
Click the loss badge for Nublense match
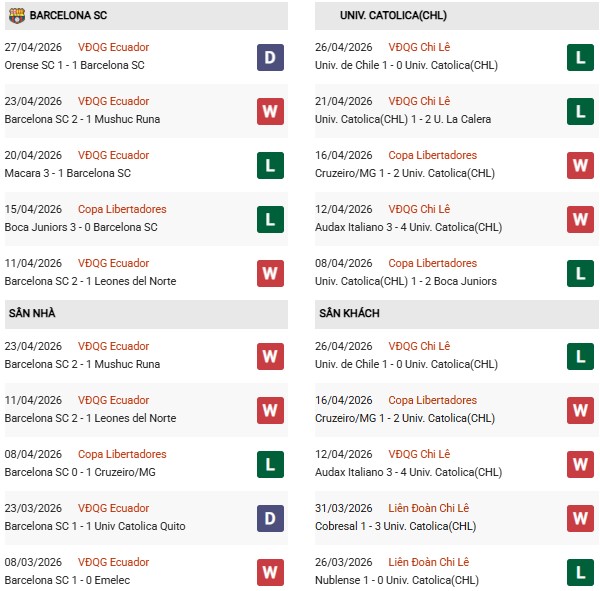(580, 572)
